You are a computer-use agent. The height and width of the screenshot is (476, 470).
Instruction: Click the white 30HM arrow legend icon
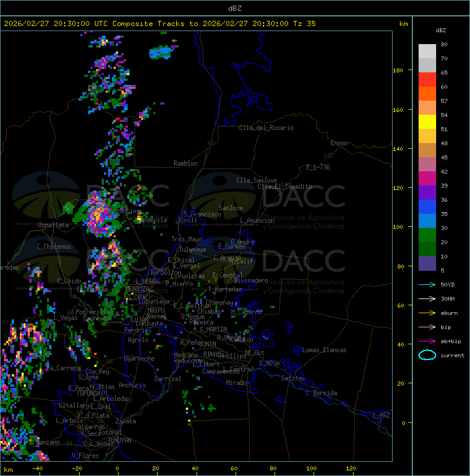pos(427,298)
